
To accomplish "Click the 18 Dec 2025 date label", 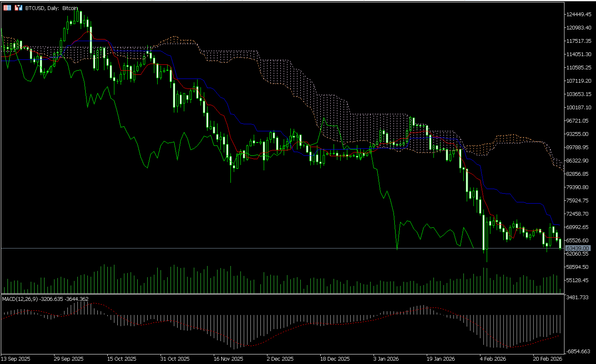I will (x=335, y=359).
